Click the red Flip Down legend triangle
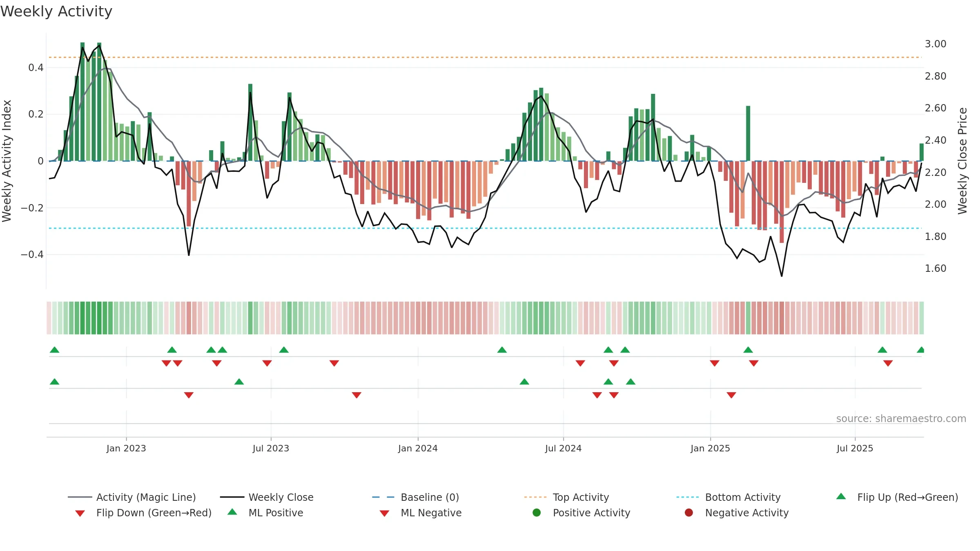 click(x=80, y=513)
